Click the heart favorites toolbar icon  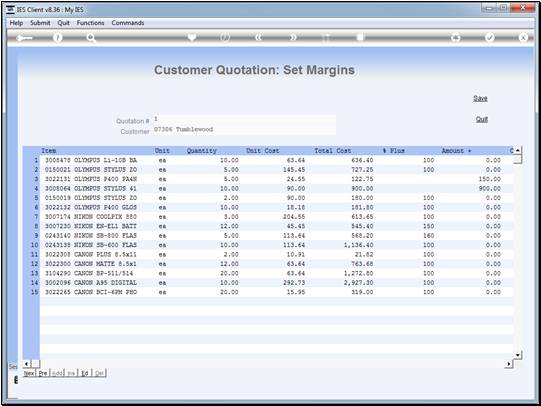(x=192, y=37)
